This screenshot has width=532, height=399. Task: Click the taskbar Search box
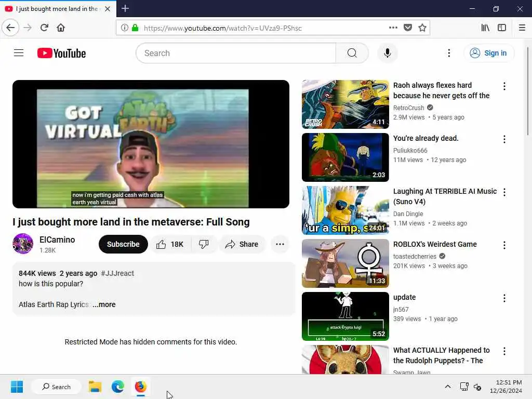pyautogui.click(x=56, y=387)
